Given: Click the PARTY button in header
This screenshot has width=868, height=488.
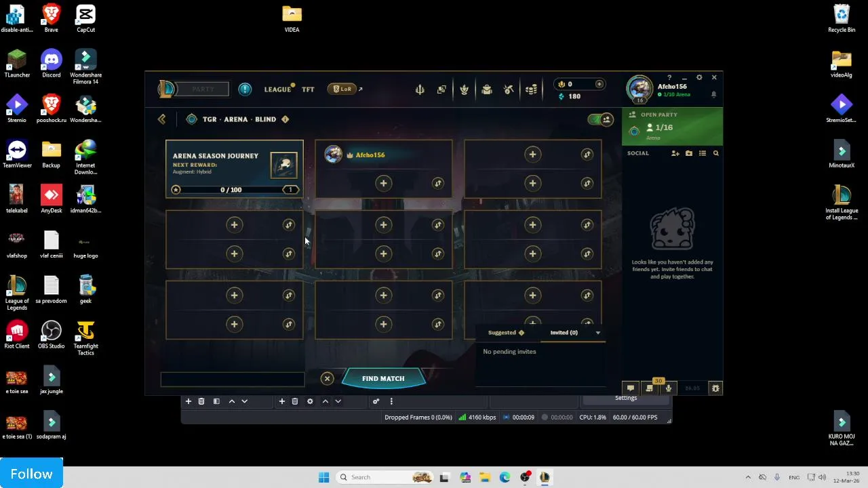Looking at the screenshot, I should click(203, 89).
